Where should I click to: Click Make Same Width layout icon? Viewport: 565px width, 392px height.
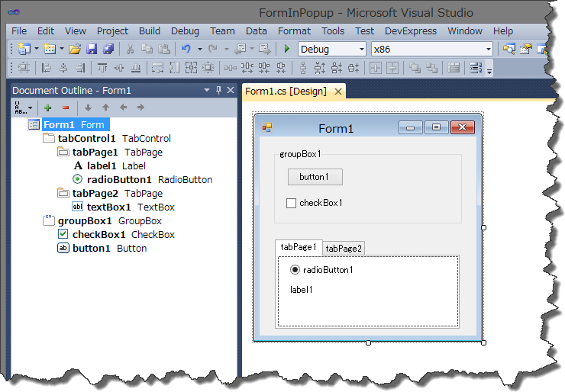pyautogui.click(x=157, y=68)
